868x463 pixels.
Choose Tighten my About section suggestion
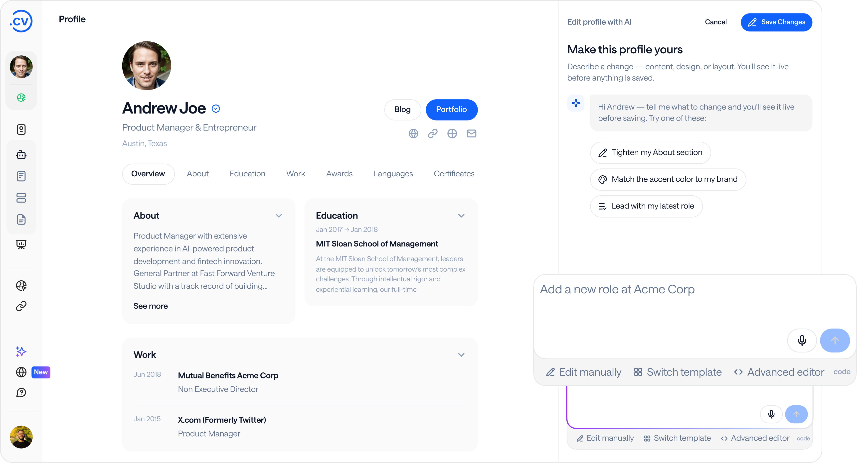pos(650,152)
